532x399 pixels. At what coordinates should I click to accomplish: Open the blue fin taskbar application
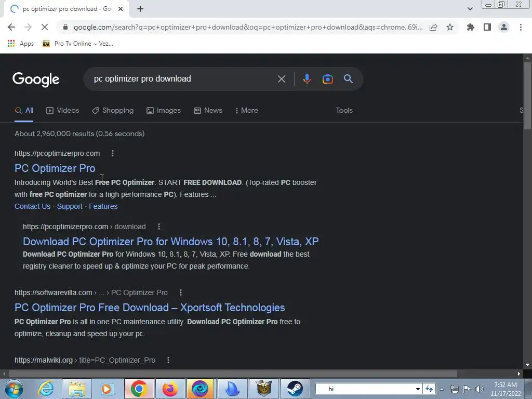point(232,389)
